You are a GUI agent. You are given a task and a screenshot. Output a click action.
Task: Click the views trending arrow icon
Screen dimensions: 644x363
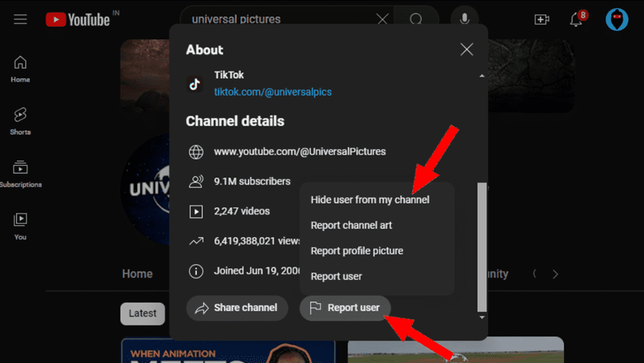tap(196, 241)
